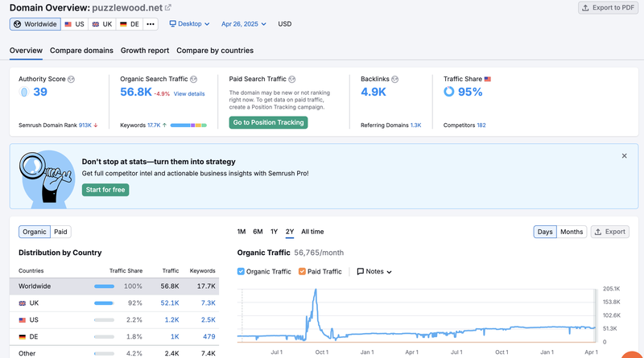This screenshot has width=644, height=358.
Task: Open the Apr 26, 2025 date dropdown
Action: [x=244, y=24]
